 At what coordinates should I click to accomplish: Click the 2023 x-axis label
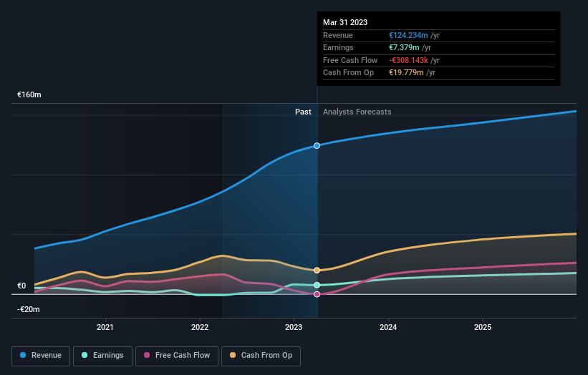(x=294, y=327)
